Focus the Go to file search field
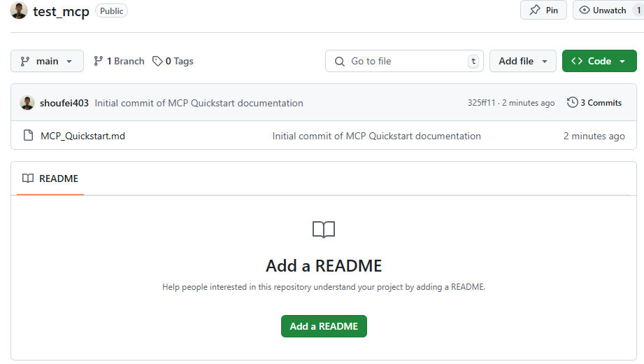Viewport: 644px width, 364px height. pos(404,61)
